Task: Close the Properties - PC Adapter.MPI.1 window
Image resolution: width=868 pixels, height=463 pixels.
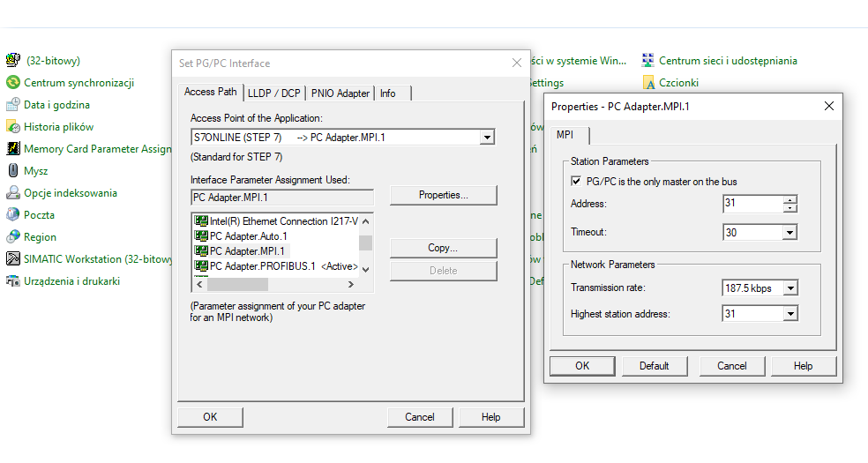Action: (x=828, y=106)
